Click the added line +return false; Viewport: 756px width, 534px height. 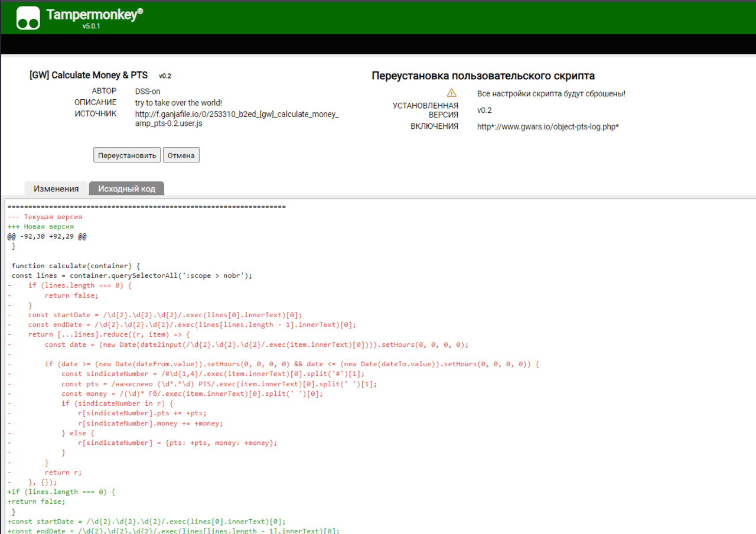[37, 502]
